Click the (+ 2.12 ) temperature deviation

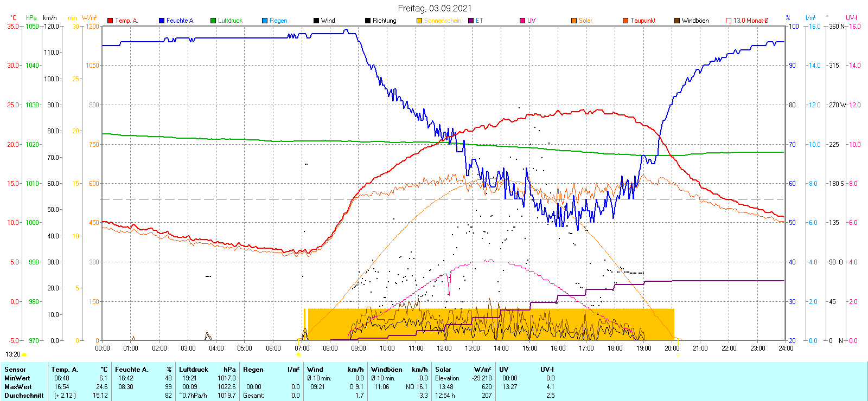click(x=65, y=396)
